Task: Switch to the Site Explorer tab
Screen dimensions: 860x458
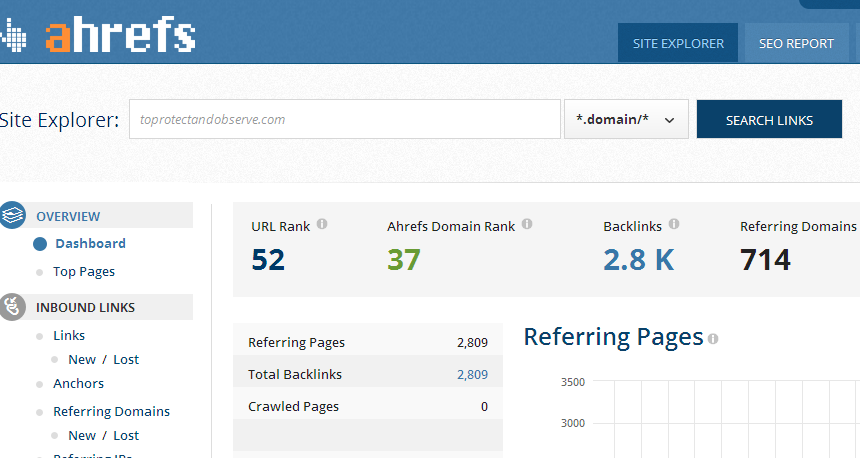Action: [678, 43]
